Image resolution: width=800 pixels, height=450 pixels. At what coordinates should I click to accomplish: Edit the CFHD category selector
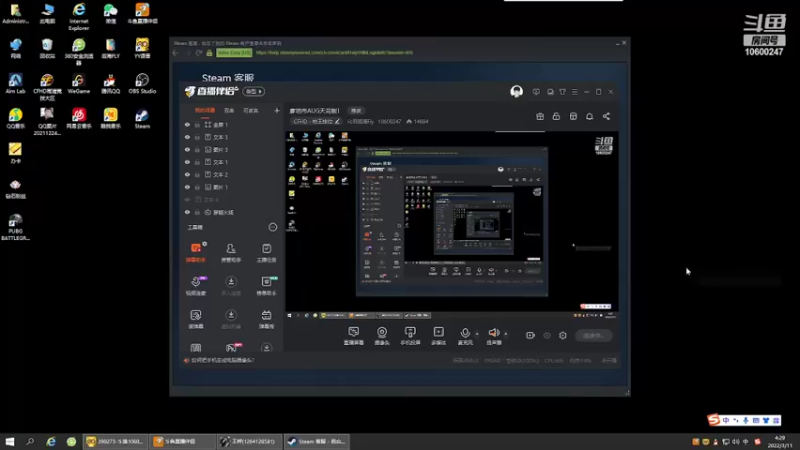(316, 121)
